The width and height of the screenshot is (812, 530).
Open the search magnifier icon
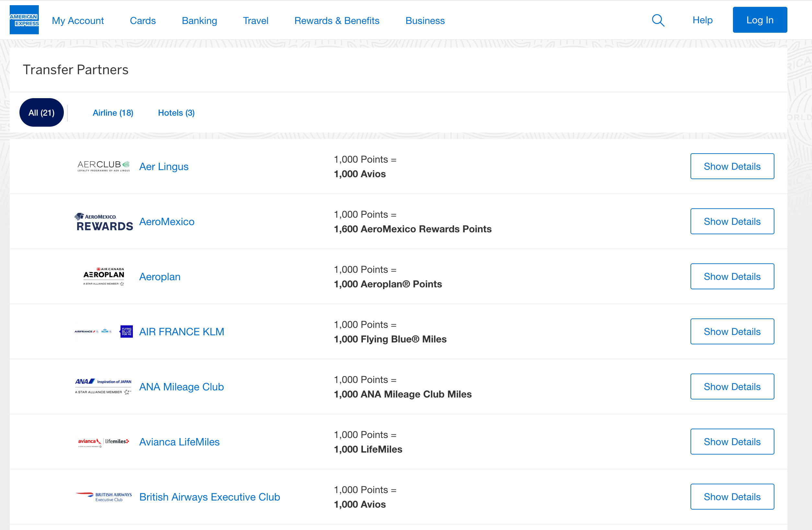tap(658, 20)
